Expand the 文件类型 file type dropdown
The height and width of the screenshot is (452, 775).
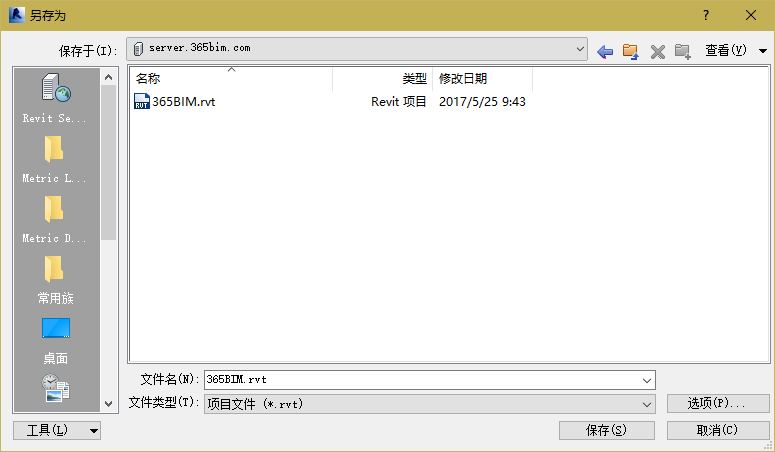pyautogui.click(x=646, y=405)
